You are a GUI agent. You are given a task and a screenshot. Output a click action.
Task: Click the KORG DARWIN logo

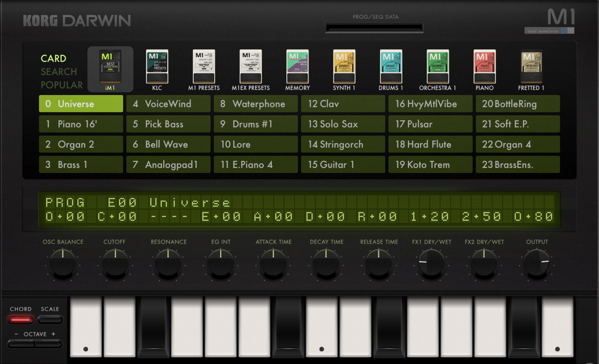77,21
